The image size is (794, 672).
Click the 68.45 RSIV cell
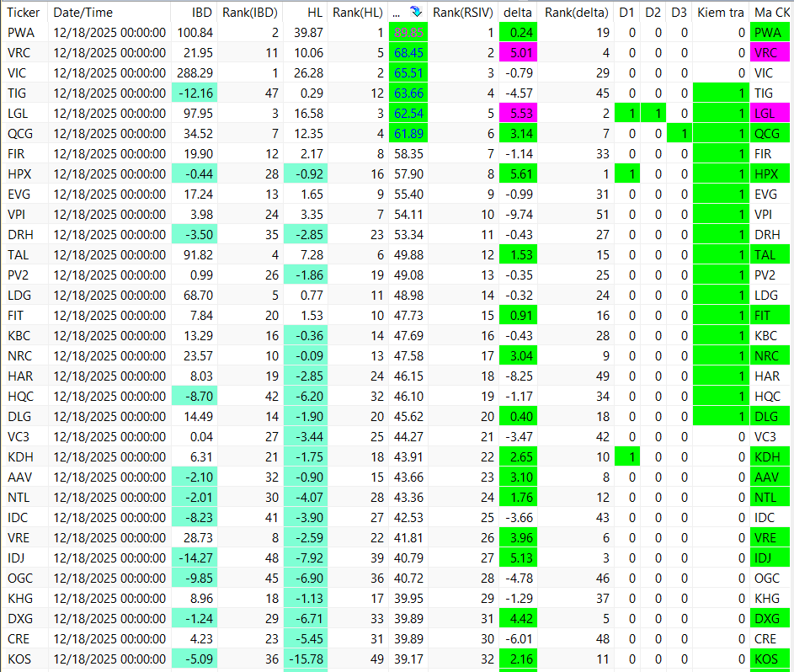(x=408, y=53)
